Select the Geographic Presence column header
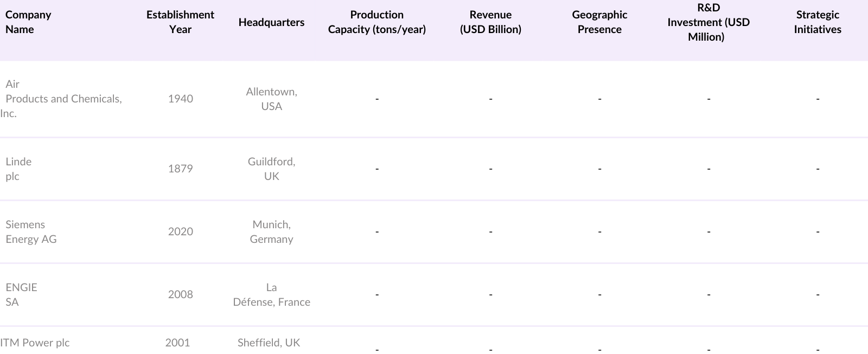The height and width of the screenshot is (354, 868). [599, 22]
